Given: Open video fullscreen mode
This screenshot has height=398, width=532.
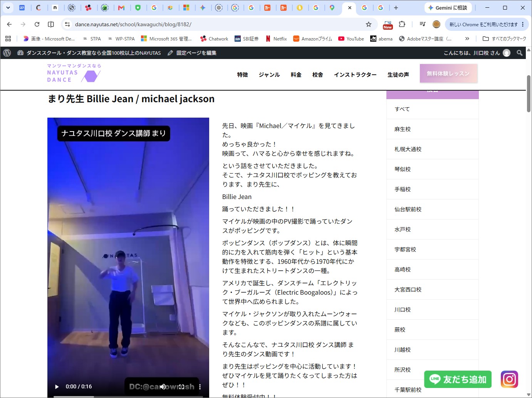Looking at the screenshot, I should pos(181,386).
